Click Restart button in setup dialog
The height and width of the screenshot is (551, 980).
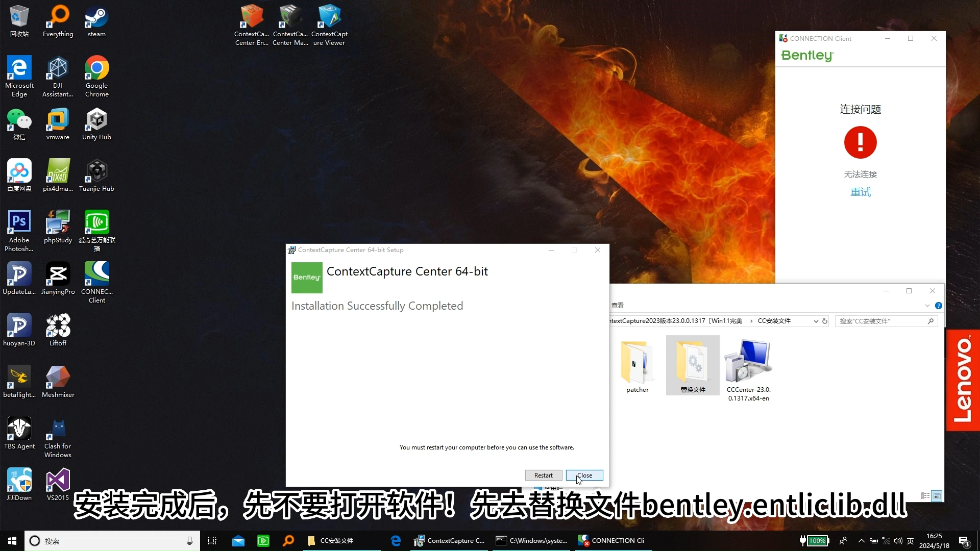[x=543, y=475]
